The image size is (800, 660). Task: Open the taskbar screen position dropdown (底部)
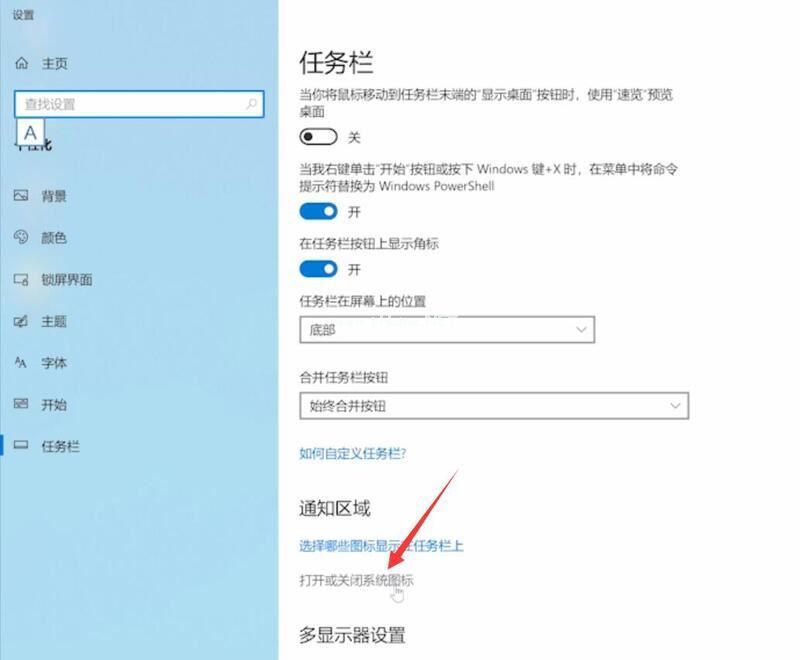pos(447,329)
